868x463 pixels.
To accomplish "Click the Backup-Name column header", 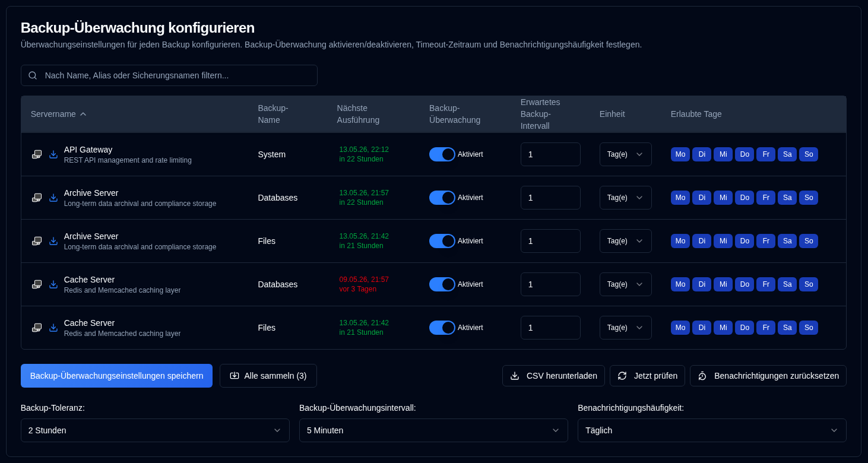I will [273, 114].
